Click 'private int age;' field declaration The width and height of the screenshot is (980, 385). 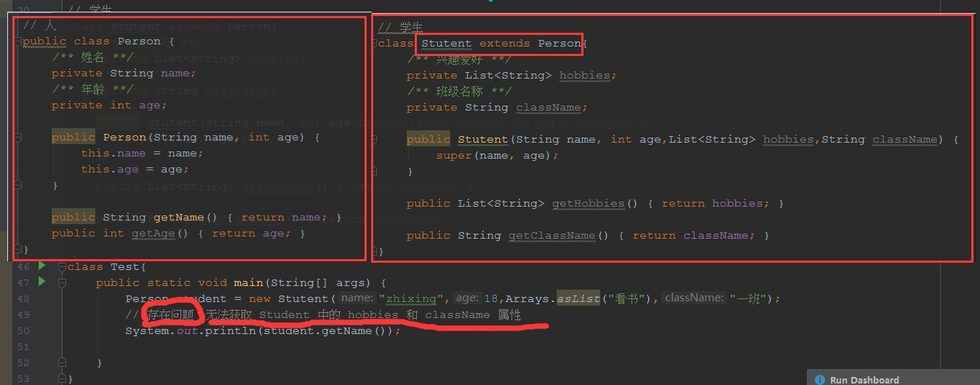pyautogui.click(x=109, y=105)
